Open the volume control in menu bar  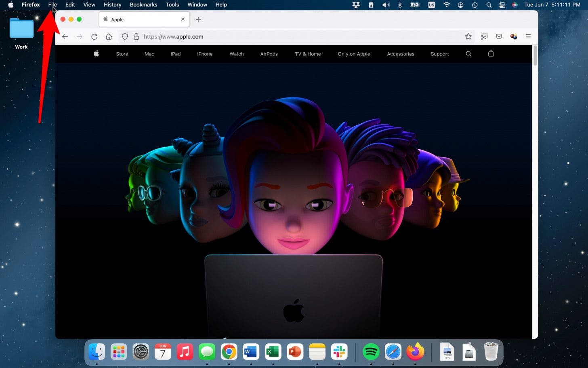pos(386,5)
